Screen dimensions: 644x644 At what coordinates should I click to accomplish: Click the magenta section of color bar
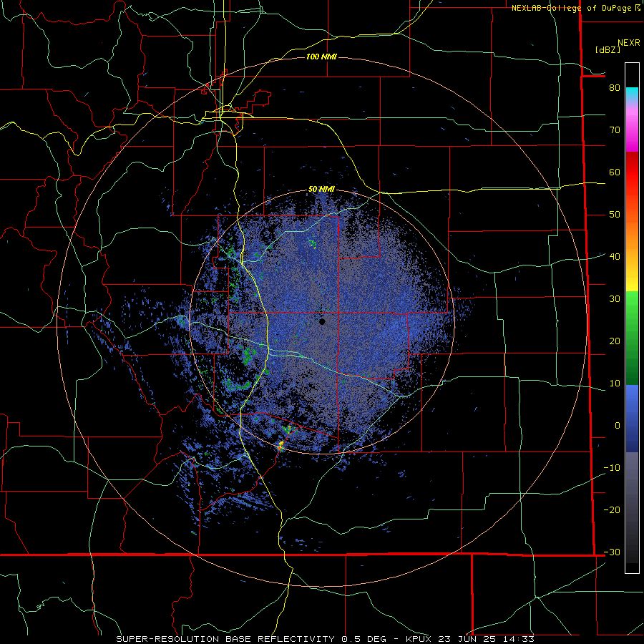point(632,132)
